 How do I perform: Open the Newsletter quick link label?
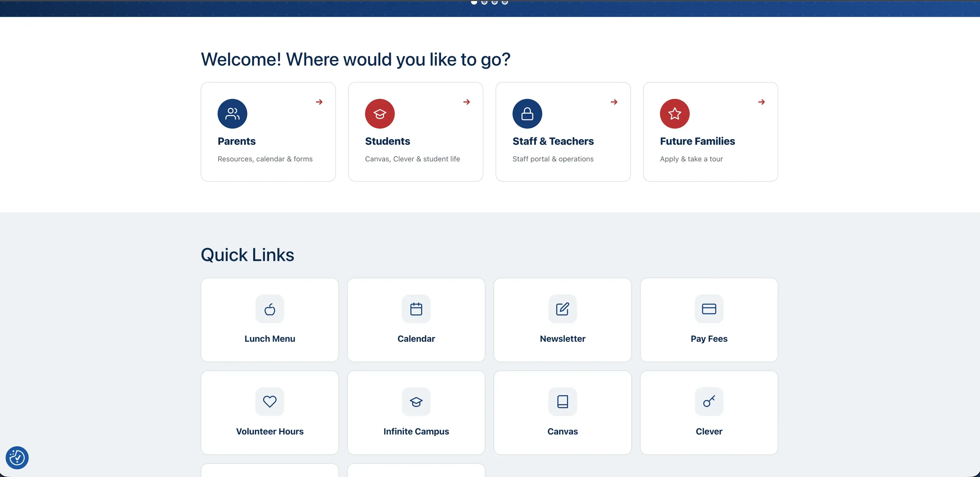563,338
